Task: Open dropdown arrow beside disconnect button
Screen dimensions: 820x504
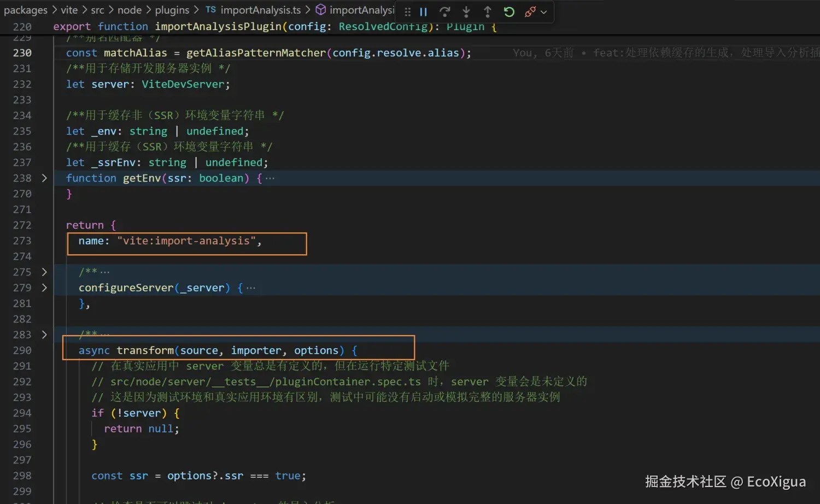Action: [543, 12]
